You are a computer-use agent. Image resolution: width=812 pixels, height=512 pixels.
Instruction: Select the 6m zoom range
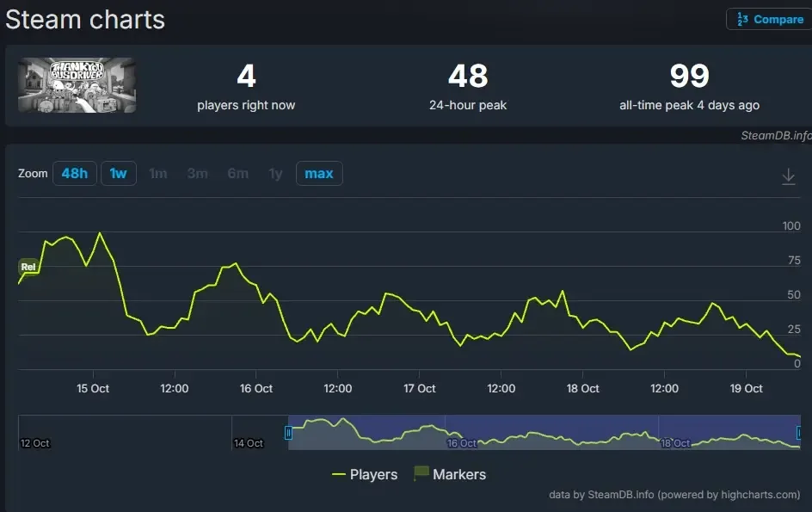click(237, 173)
